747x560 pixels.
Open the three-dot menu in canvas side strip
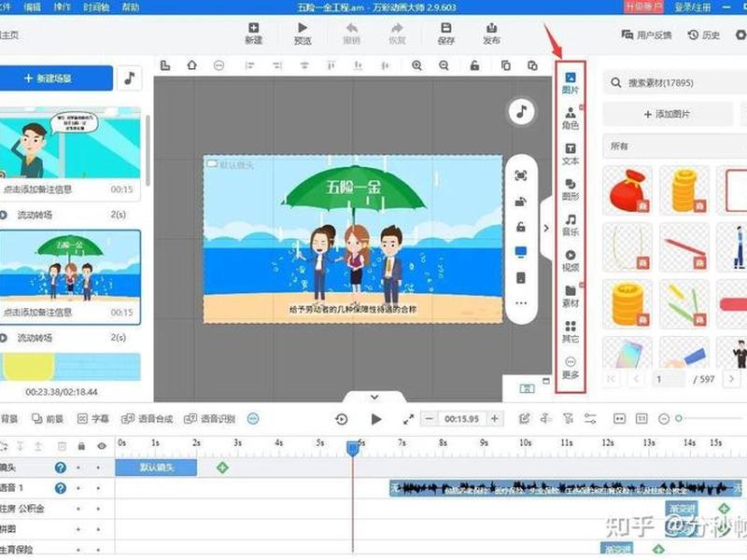click(521, 303)
